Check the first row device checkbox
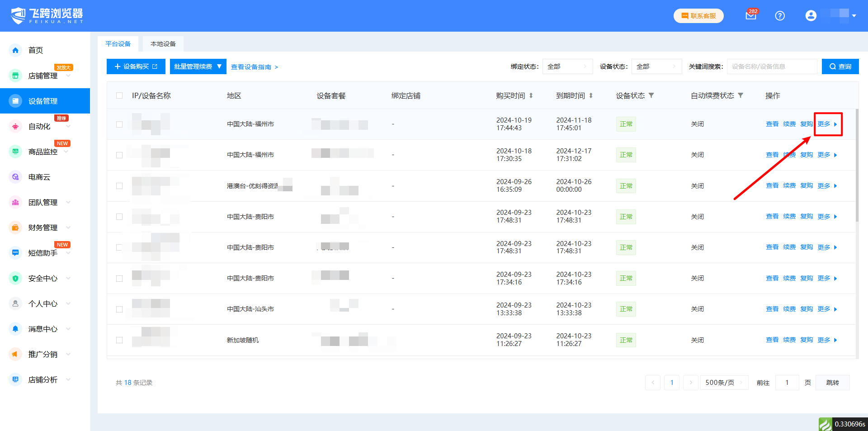Screen dimensions: 868x431 click(x=119, y=124)
